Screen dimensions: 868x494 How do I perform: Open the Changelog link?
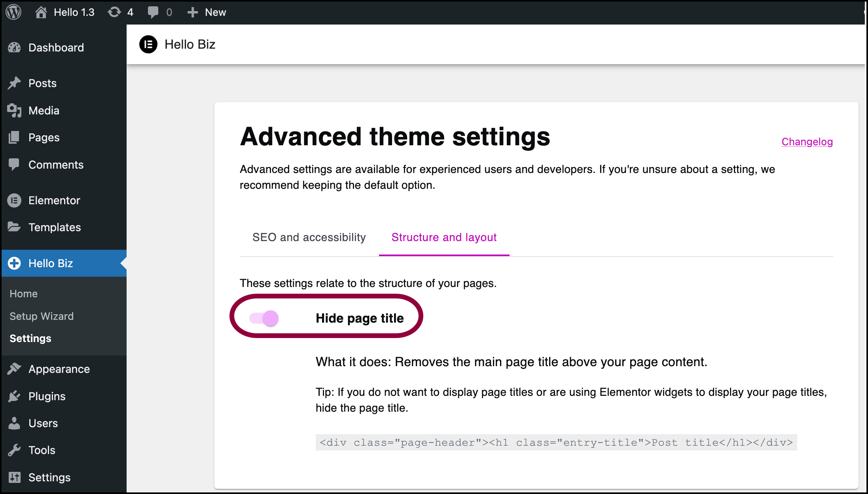[807, 142]
